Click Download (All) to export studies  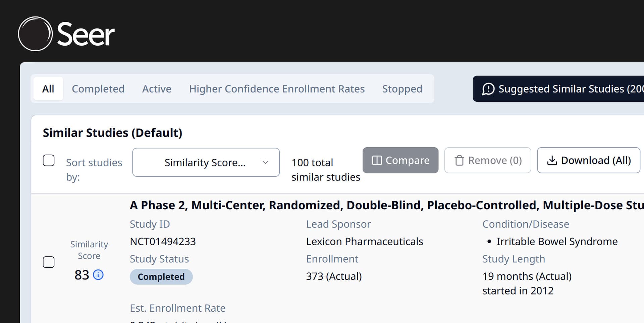coord(588,160)
